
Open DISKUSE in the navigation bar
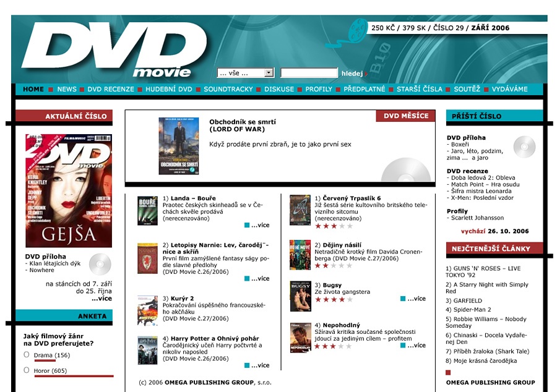(279, 89)
